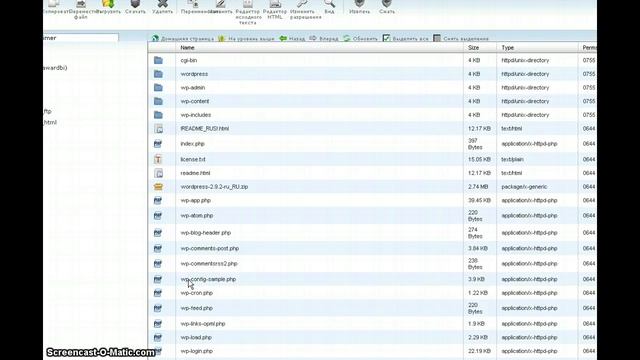Click the PHP icon beside wp-cron.php

pos(158,293)
